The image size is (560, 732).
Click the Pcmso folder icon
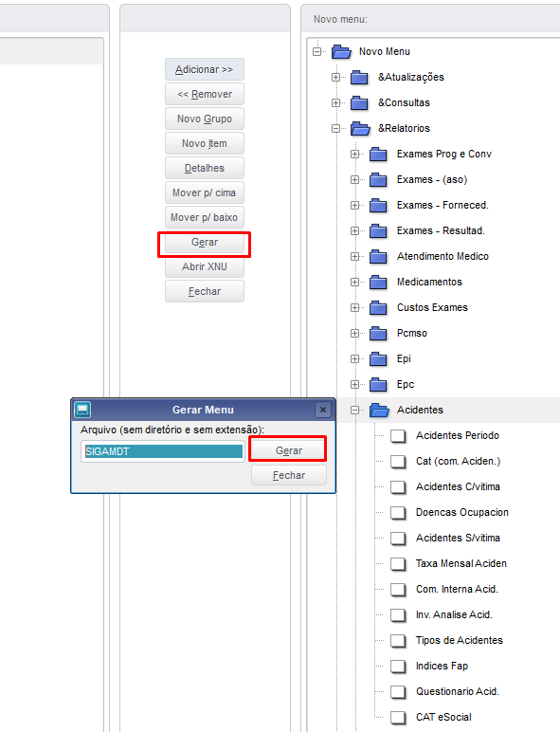point(378,334)
